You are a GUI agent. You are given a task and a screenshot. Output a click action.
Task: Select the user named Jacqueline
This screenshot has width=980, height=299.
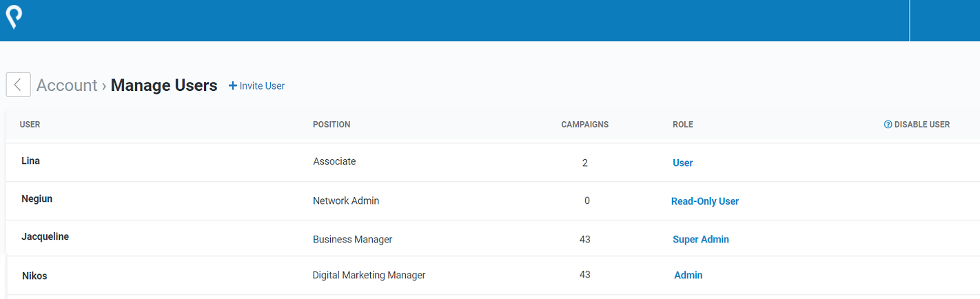coord(45,236)
